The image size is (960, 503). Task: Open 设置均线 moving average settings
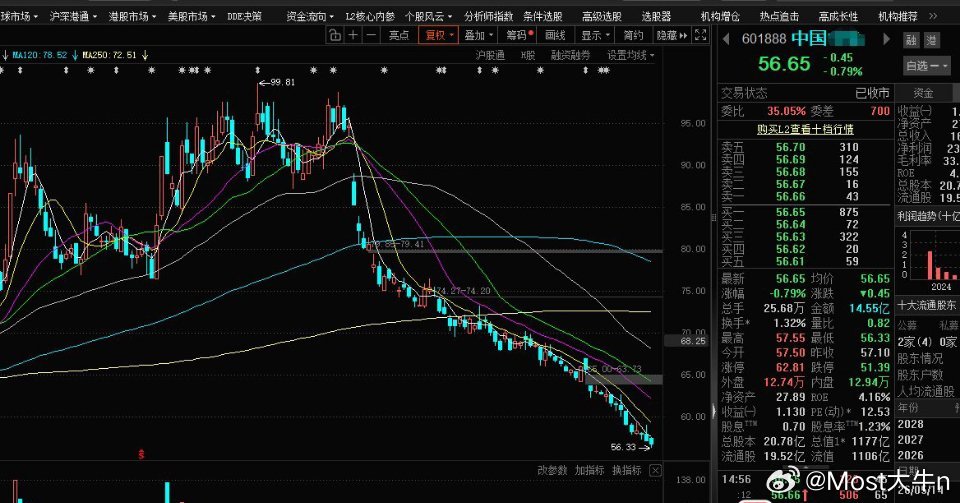tap(631, 55)
